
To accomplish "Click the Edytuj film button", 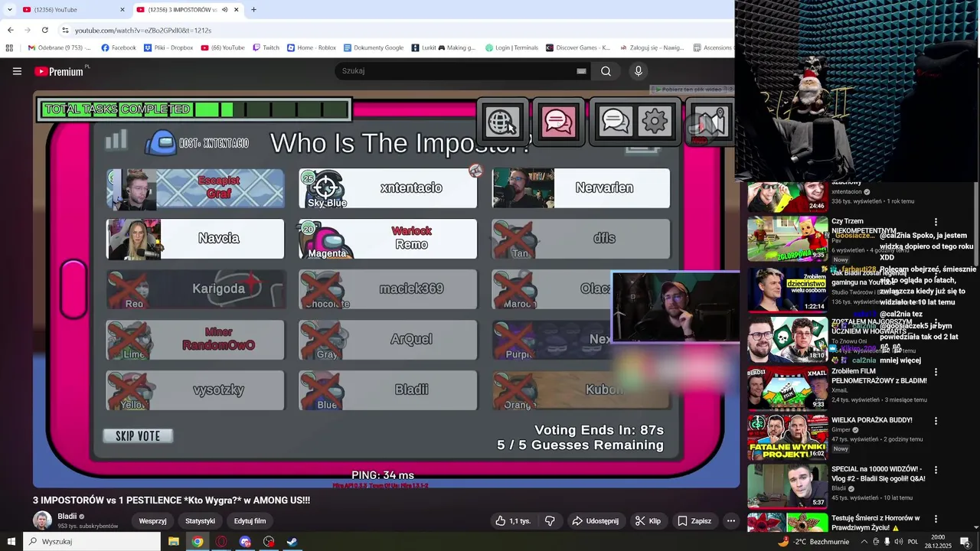I will coord(250,521).
